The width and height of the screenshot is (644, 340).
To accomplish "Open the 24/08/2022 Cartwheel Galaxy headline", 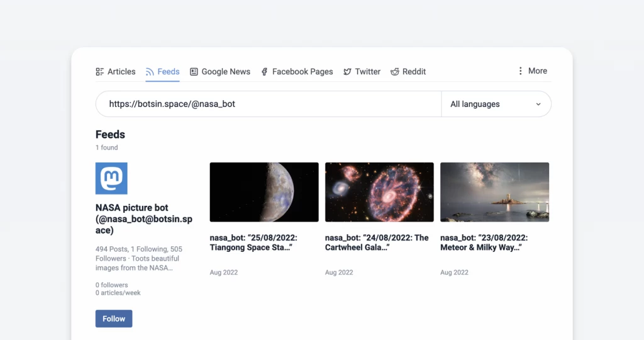I will [377, 242].
